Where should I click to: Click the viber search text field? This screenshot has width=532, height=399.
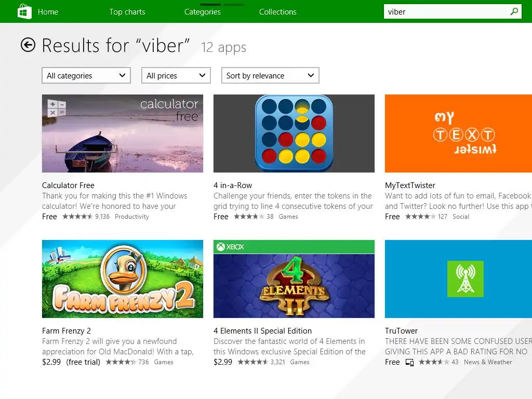444,11
